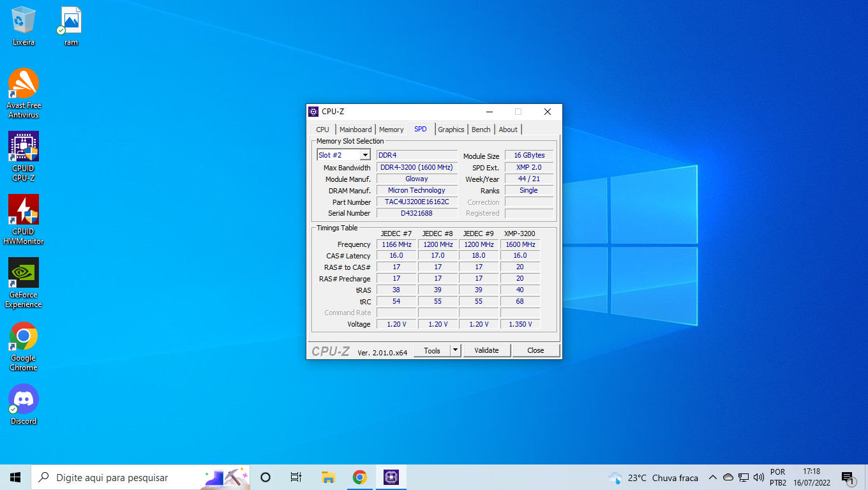The width and height of the screenshot is (868, 490).
Task: Click the JEDEC #8 column header
Action: (437, 234)
